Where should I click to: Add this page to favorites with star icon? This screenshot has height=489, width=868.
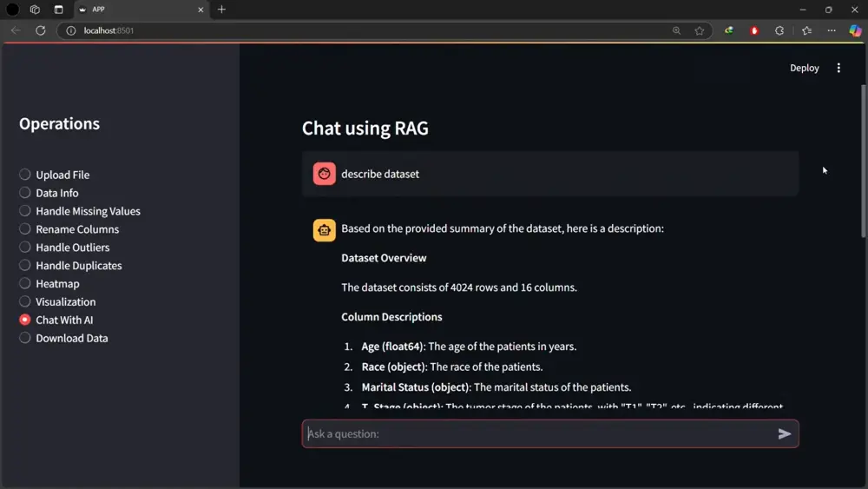pyautogui.click(x=700, y=30)
